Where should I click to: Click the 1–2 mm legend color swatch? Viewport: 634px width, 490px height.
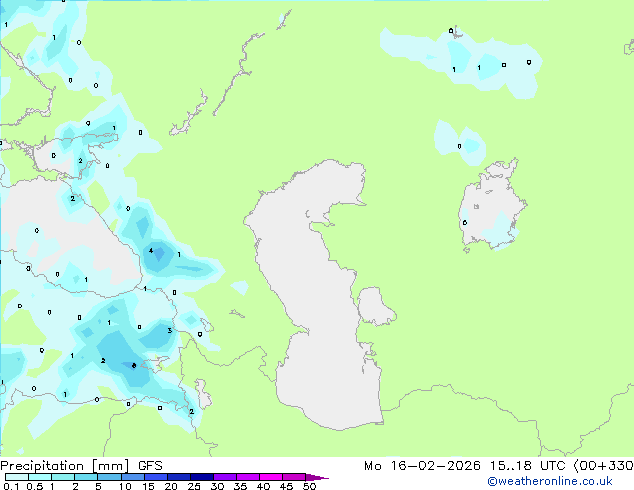pyautogui.click(x=63, y=477)
